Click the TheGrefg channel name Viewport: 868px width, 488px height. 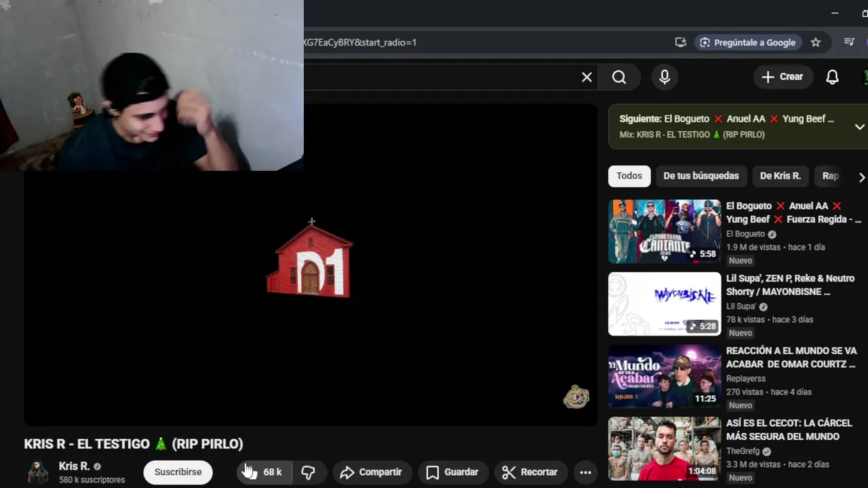[743, 451]
